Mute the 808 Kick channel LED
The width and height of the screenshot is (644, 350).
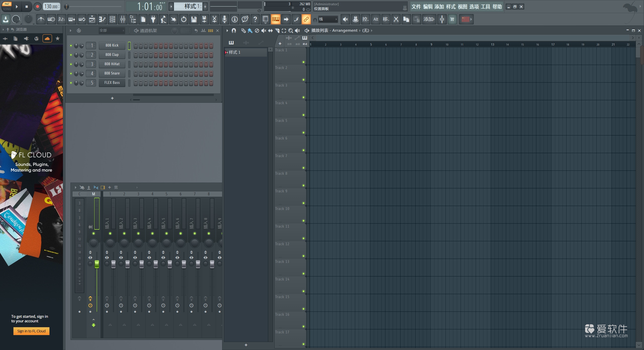tap(71, 46)
